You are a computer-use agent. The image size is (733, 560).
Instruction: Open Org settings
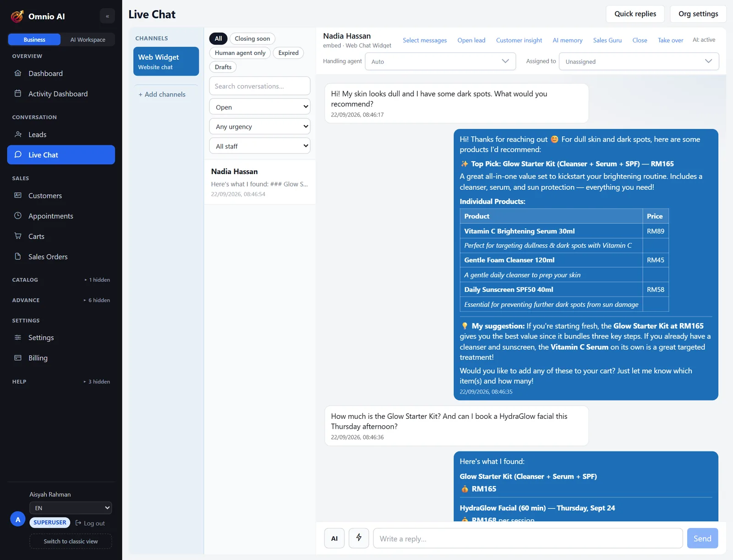click(x=698, y=14)
